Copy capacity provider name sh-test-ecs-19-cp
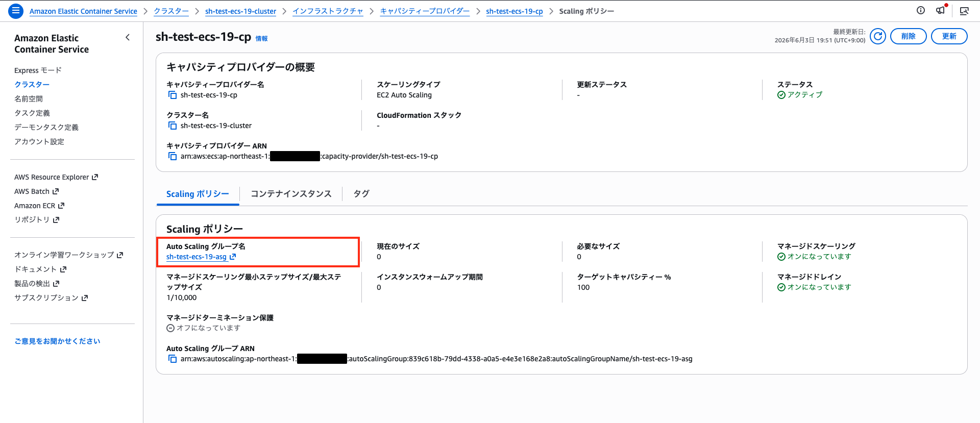This screenshot has width=980, height=423. [x=173, y=95]
